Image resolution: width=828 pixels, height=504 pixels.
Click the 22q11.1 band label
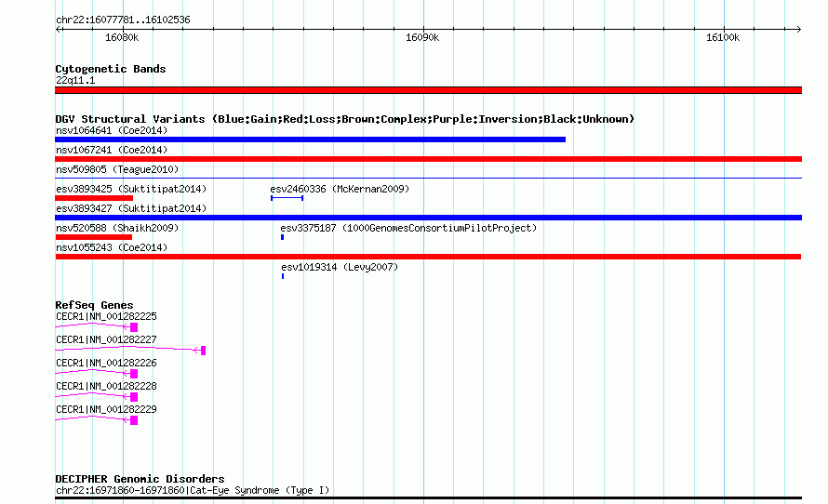click(75, 81)
